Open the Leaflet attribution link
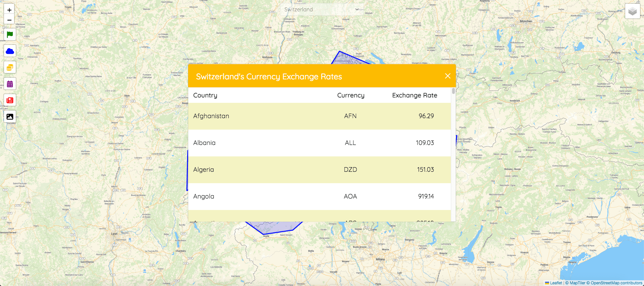644x286 pixels. [x=556, y=283]
